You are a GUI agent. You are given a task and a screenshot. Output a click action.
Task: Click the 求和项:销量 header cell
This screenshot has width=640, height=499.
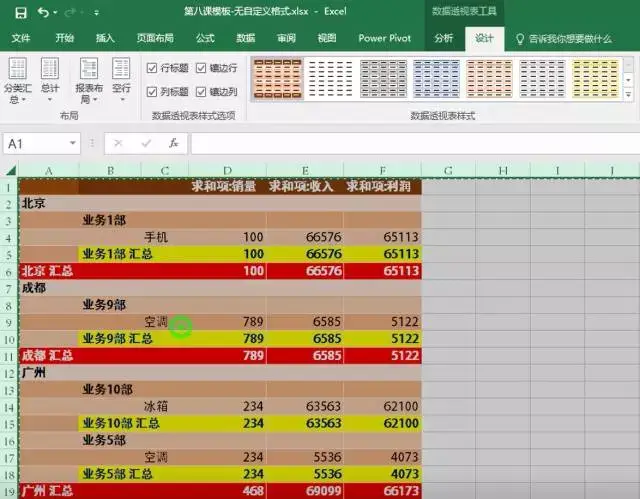point(227,186)
